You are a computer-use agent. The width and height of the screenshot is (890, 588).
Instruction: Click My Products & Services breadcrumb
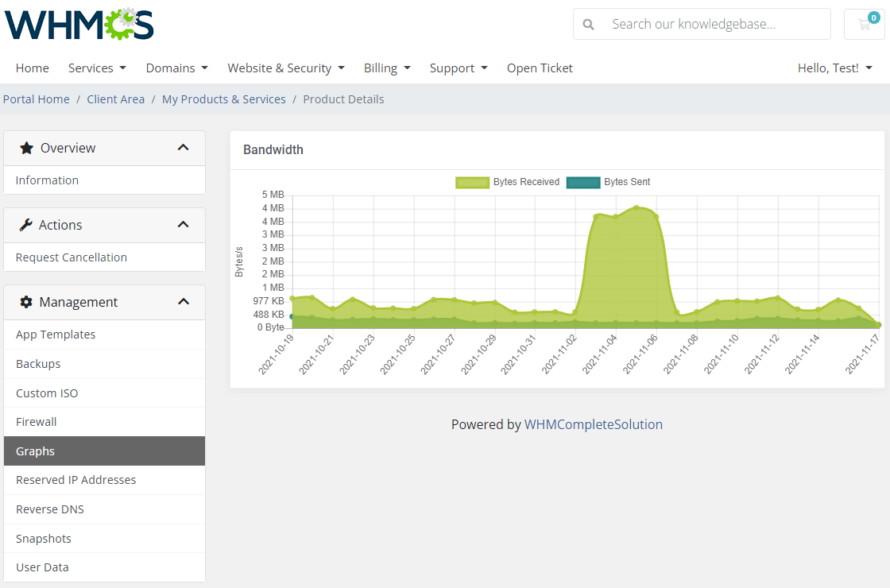tap(223, 99)
